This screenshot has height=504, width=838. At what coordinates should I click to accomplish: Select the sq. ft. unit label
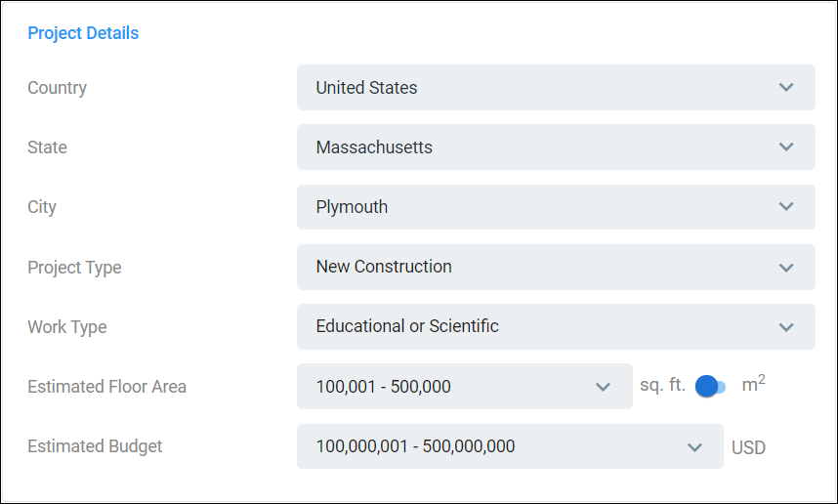(662, 385)
